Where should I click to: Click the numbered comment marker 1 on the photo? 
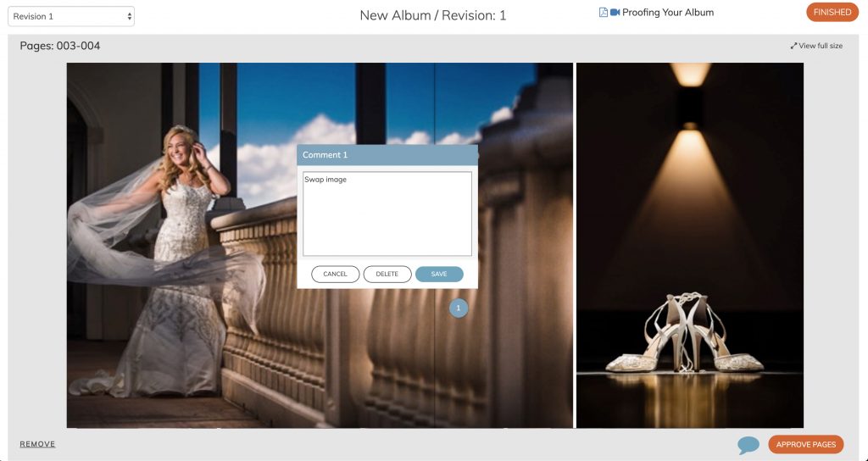coord(459,308)
